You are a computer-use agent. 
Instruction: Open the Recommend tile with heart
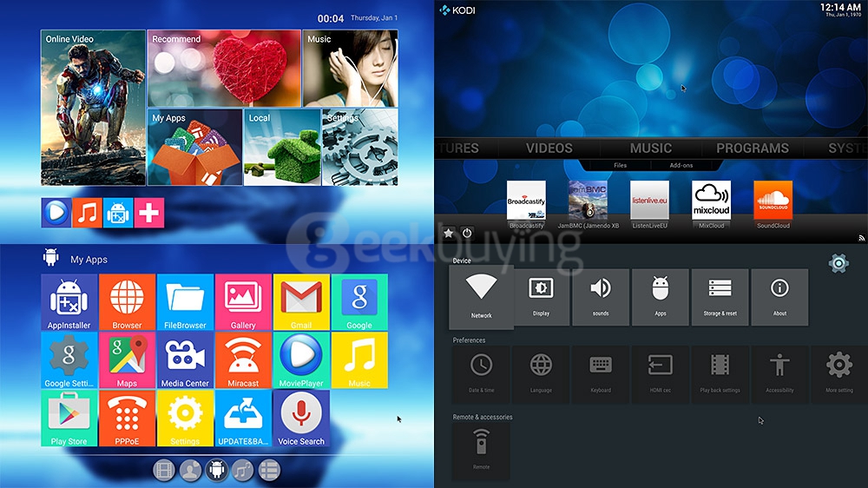point(224,68)
